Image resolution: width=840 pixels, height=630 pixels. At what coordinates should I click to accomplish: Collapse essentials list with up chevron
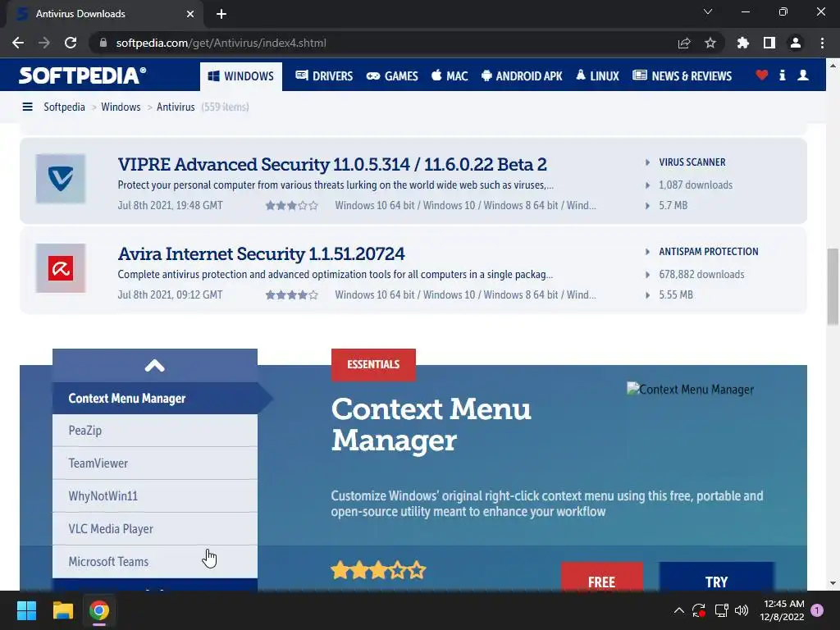(x=155, y=366)
